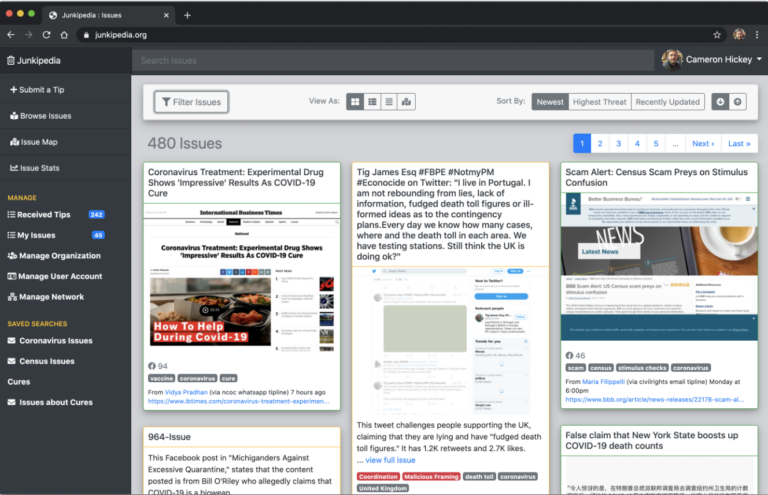Viewport: 768px width, 495px height.
Task: Open Received Tips in sidebar
Action: tap(44, 214)
